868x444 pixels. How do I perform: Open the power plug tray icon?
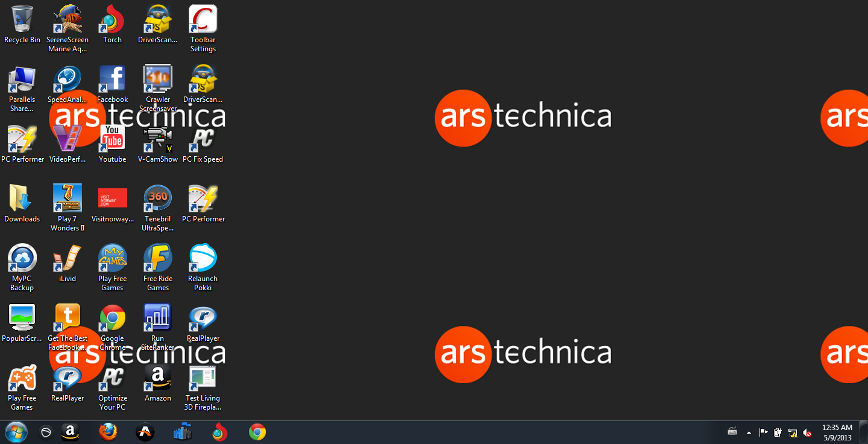click(778, 433)
